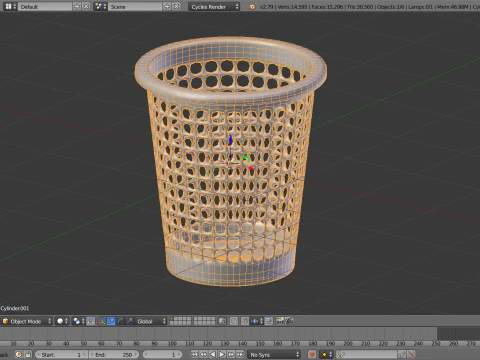Click frame 100 on timeline ruler
This screenshot has width=480, height=360.
[172, 343]
